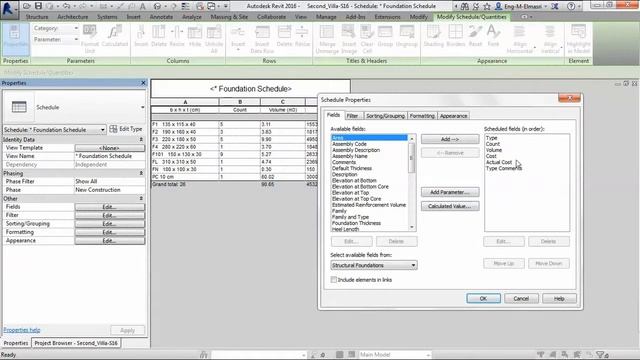Image resolution: width=640 pixels, height=360 pixels.
Task: Click the View Template <None> button
Action: click(x=109, y=148)
